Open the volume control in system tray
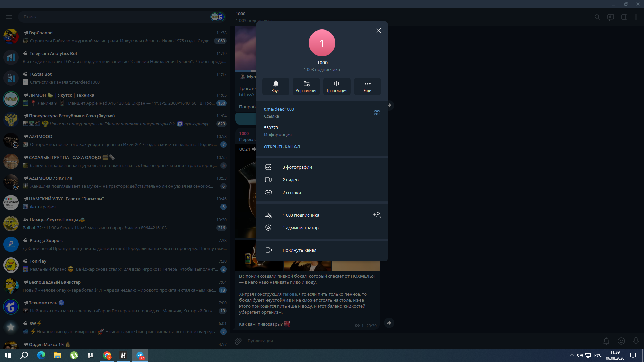Viewport: 644px width, 362px height. pyautogui.click(x=580, y=355)
